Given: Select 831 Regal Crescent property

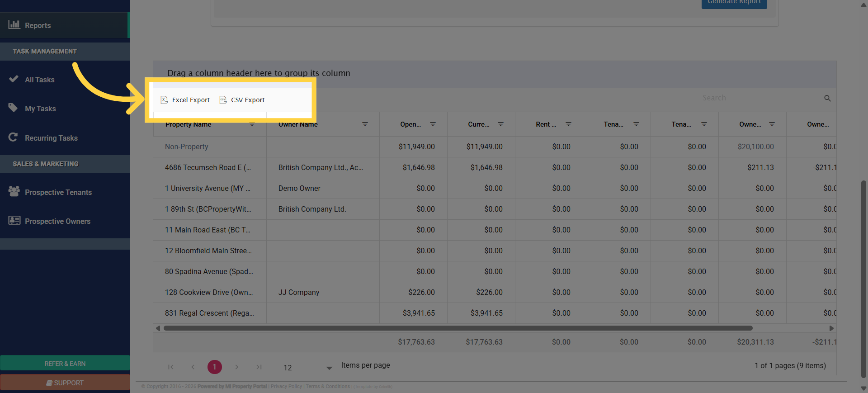Looking at the screenshot, I should [209, 313].
